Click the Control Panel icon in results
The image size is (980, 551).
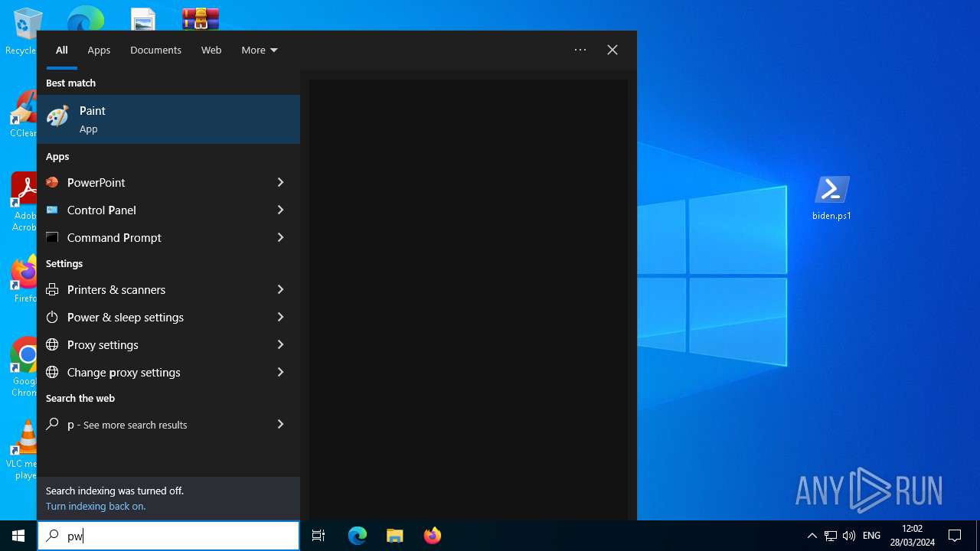click(x=52, y=210)
